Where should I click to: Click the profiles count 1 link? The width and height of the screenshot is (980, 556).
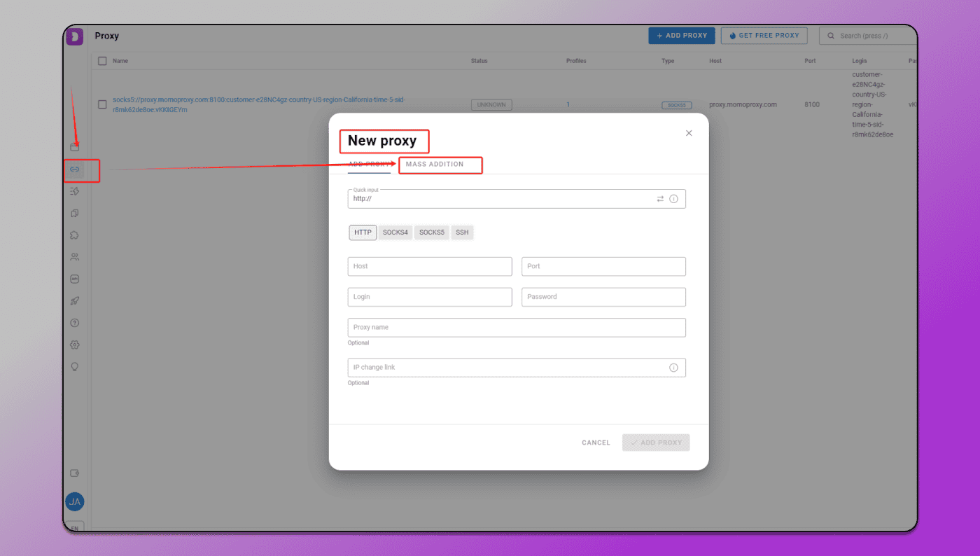click(x=568, y=104)
